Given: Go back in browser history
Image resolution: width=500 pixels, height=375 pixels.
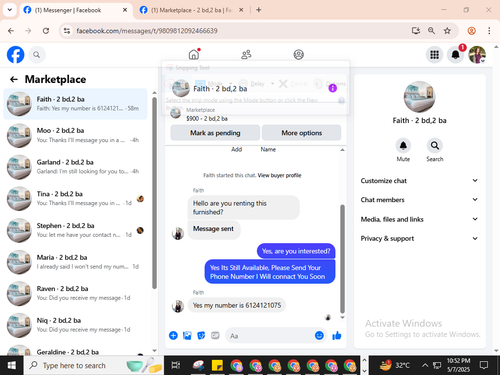Looking at the screenshot, I should tap(11, 31).
